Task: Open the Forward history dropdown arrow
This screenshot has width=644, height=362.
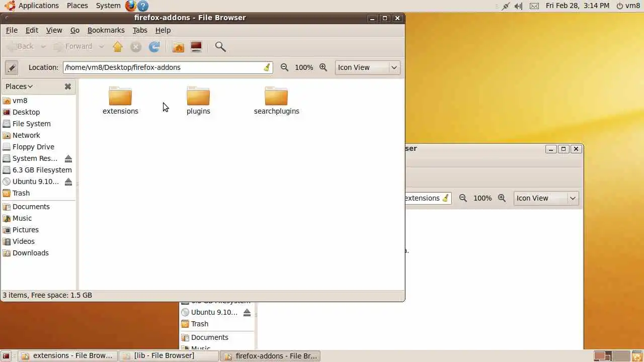Action: 101,47
